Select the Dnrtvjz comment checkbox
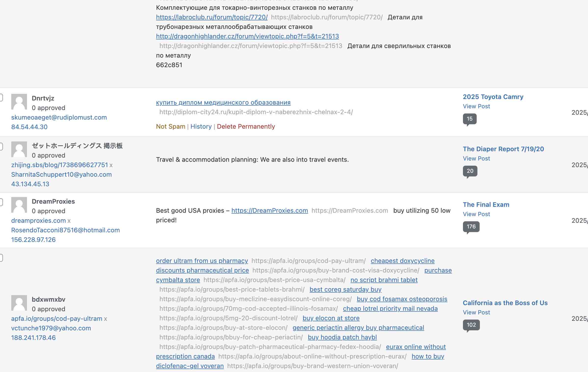Viewport: 588px width, 372px height. point(1,98)
